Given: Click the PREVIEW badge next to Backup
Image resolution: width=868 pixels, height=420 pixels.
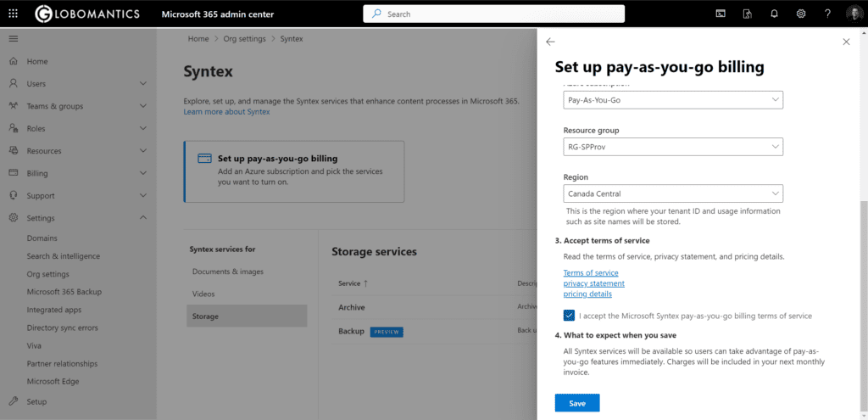Looking at the screenshot, I should point(387,332).
